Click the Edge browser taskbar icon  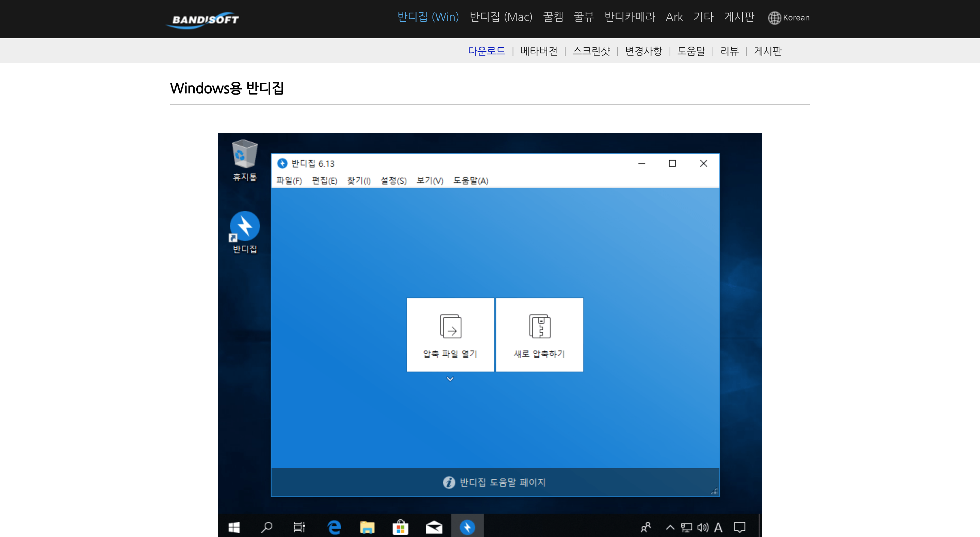[x=334, y=527]
